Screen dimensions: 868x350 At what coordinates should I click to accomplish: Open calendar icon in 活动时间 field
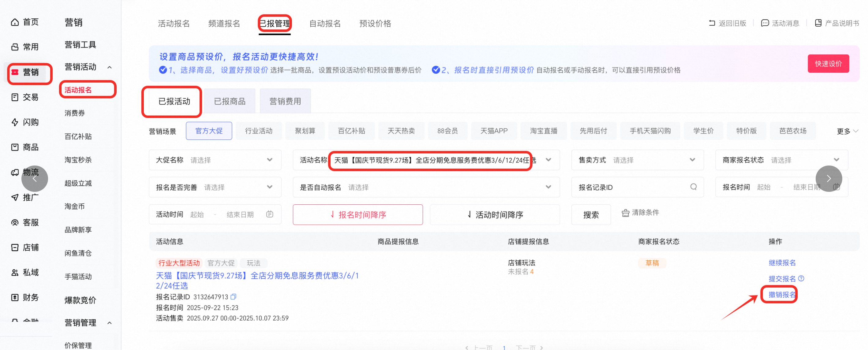coord(270,214)
